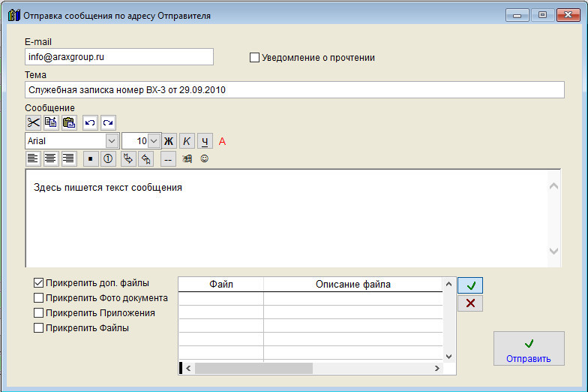588x392 pixels.
Task: Click the Copy icon in message toolbar
Action: point(51,122)
